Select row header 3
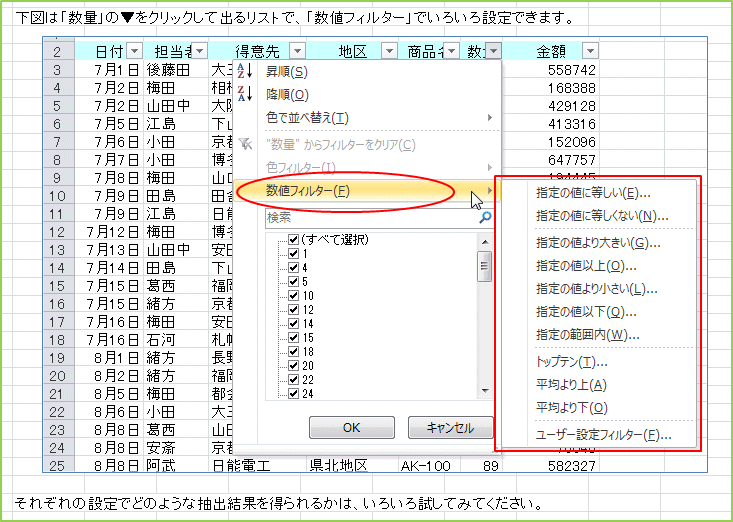 tap(58, 70)
